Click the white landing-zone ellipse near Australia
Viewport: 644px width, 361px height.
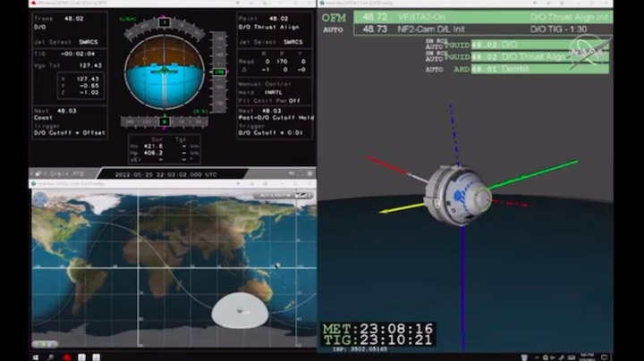pyautogui.click(x=240, y=311)
